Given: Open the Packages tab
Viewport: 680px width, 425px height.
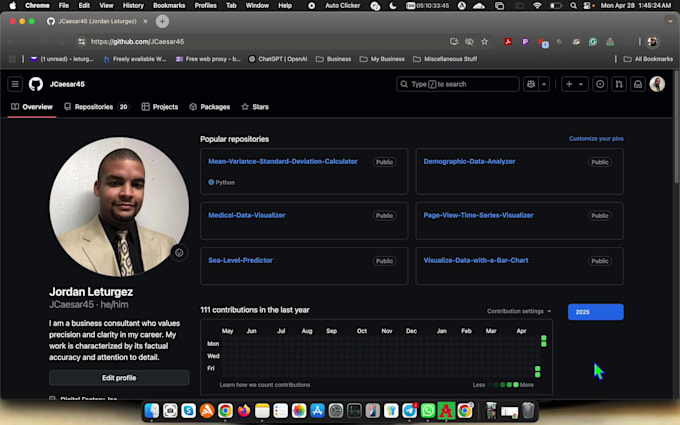Looking at the screenshot, I should click(209, 107).
